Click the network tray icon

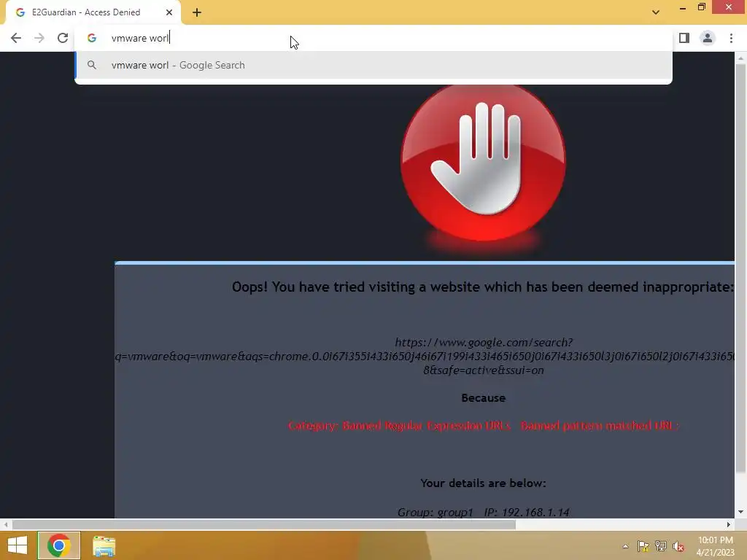coord(661,546)
